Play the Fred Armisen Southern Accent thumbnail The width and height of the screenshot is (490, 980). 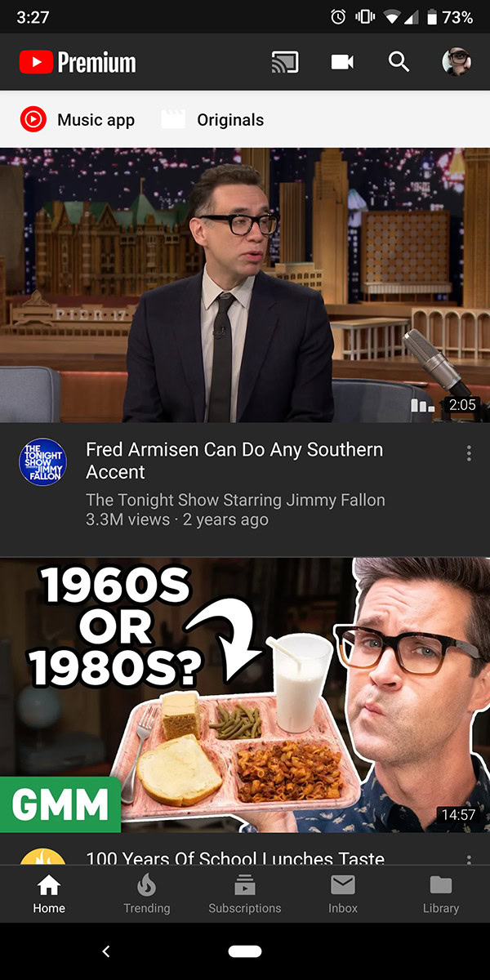tap(245, 285)
